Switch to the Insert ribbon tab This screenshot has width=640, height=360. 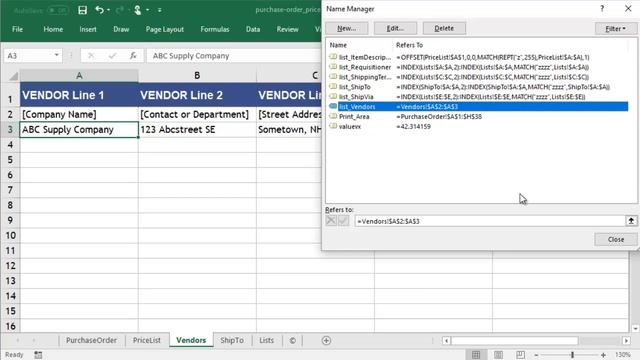[88, 29]
